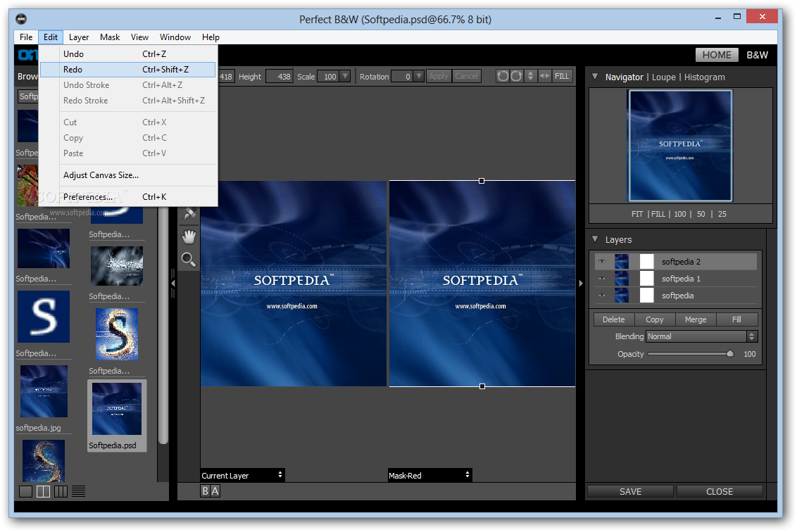Set navigator zoom to FIT

click(x=637, y=215)
